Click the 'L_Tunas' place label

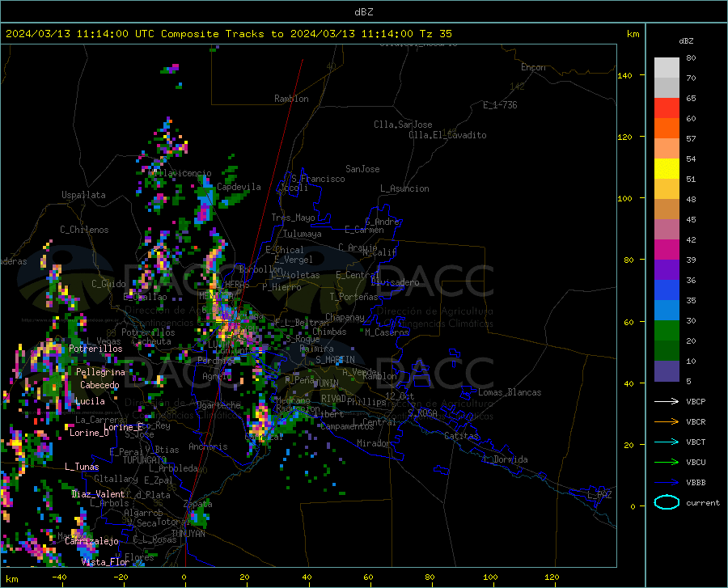82,467
